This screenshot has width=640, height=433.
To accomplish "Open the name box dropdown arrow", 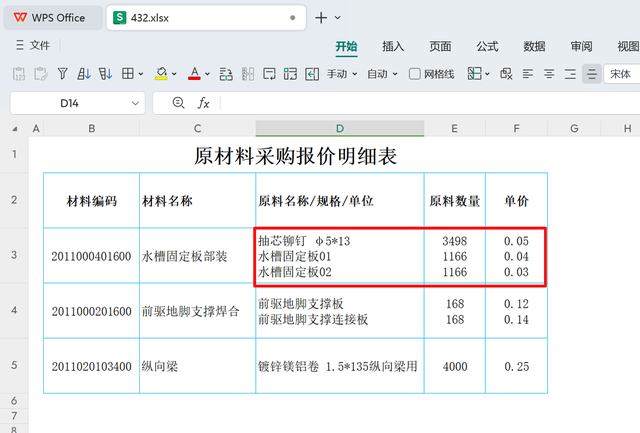I will coord(136,103).
